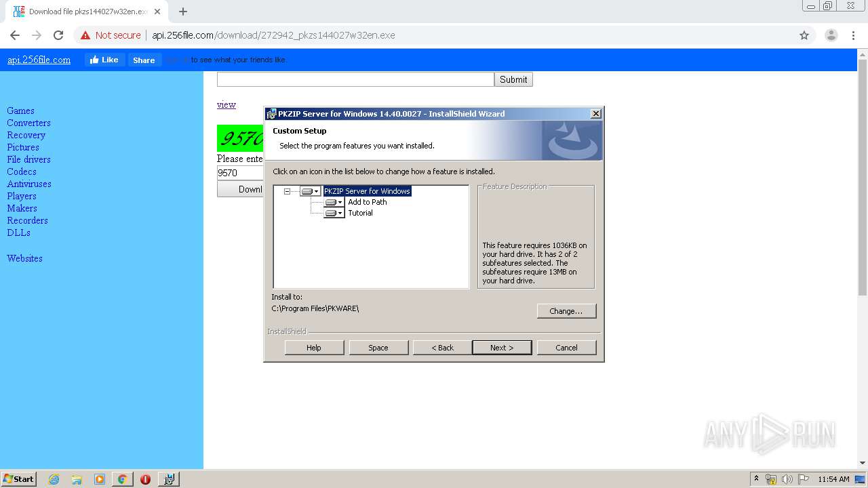View the Not secure site warning
868x488 pixels.
pos(111,35)
